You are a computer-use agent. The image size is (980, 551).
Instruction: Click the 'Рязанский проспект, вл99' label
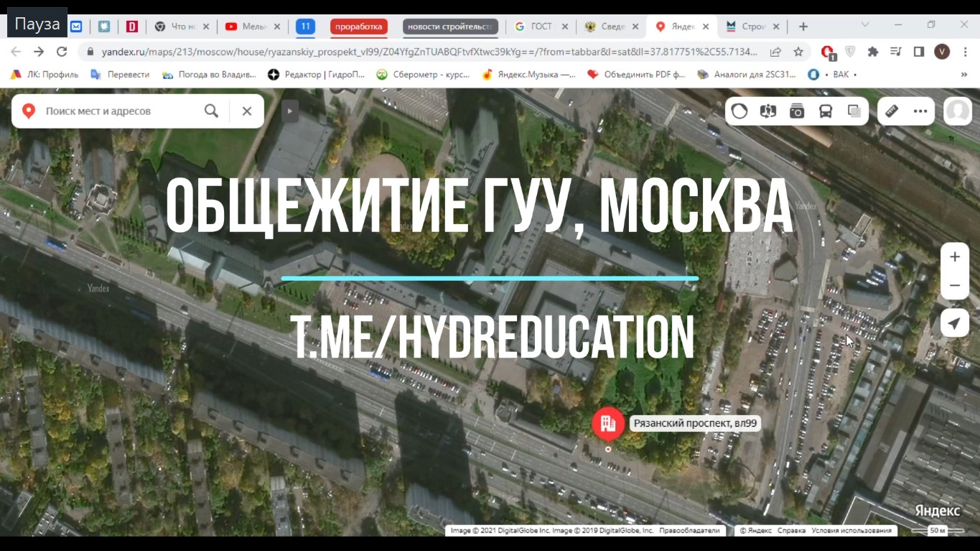[x=696, y=423]
